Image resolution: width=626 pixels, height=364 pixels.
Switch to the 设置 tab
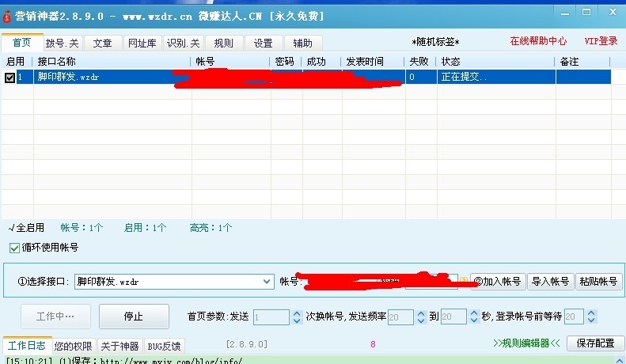pos(263,43)
